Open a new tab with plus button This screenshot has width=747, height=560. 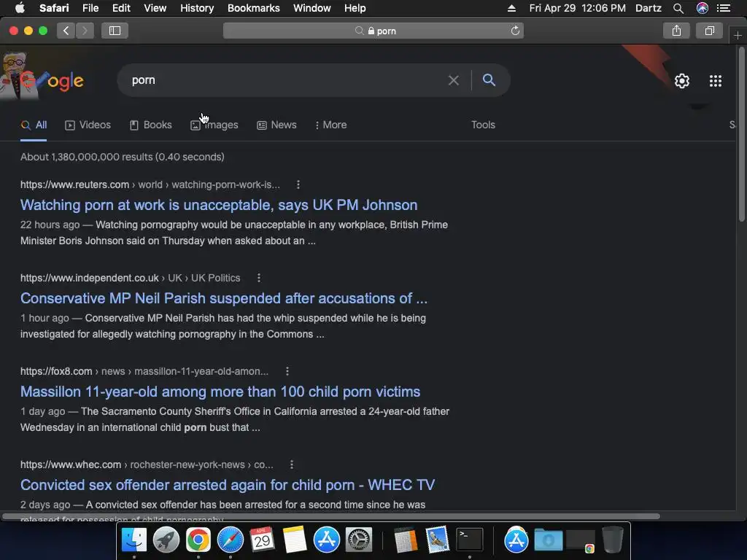(x=738, y=36)
